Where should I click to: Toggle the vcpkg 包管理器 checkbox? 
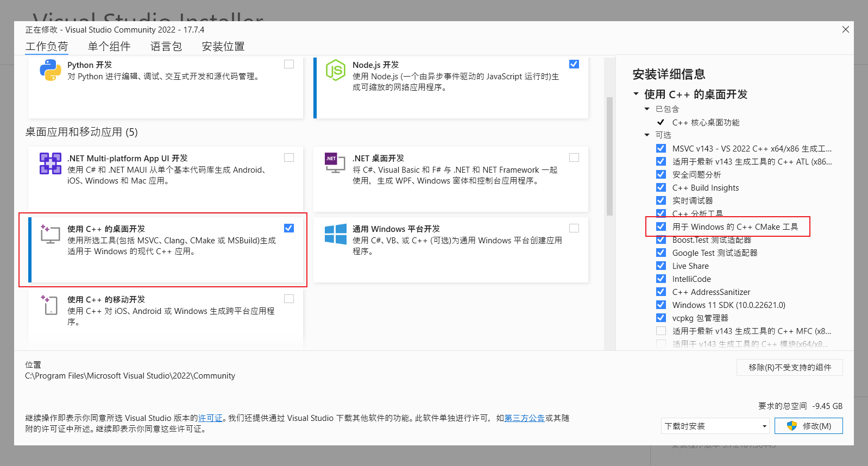(x=661, y=318)
